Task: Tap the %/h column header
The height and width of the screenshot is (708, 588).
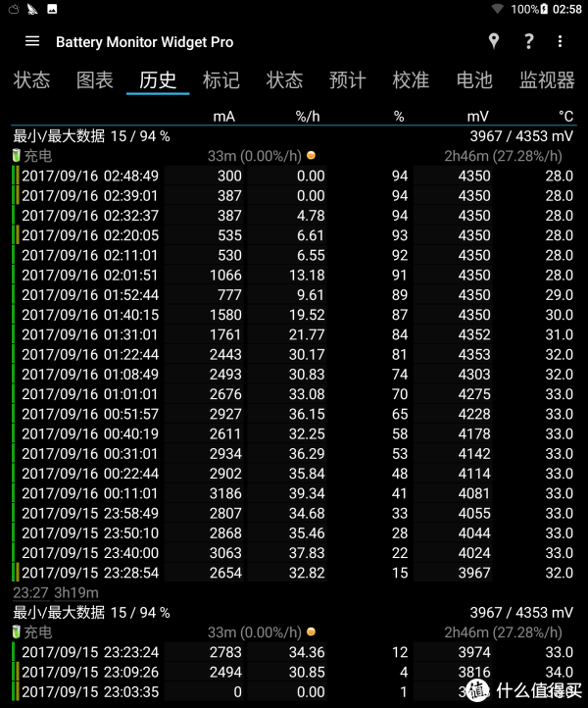Action: coord(308,117)
